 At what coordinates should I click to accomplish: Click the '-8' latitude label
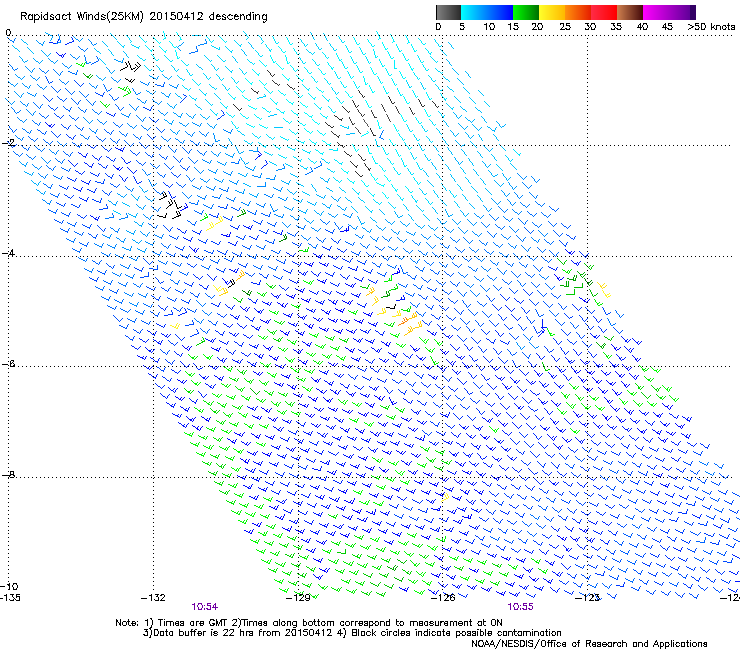(x=8, y=474)
